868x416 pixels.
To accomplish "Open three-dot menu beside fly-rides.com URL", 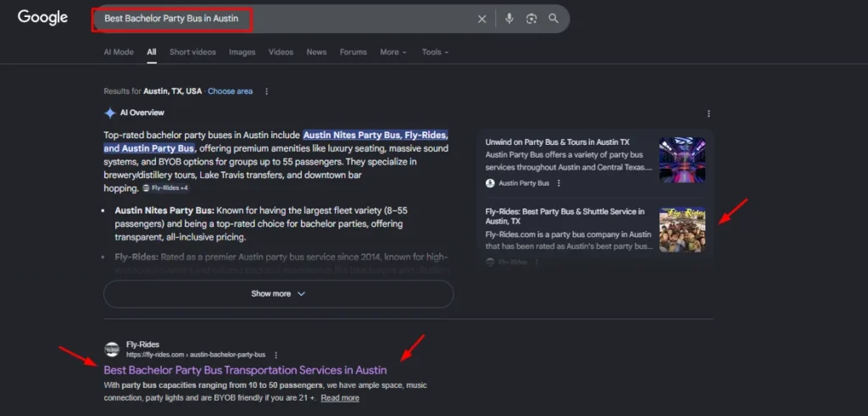I will pos(275,355).
